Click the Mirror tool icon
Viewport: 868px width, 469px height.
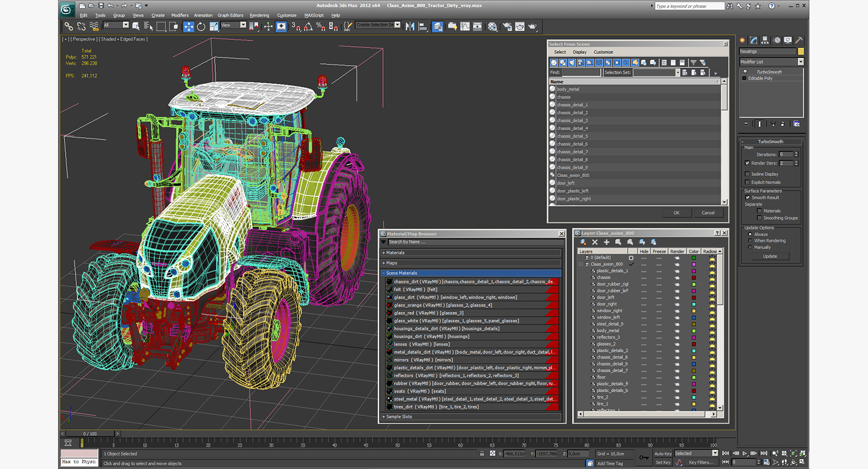pos(409,26)
